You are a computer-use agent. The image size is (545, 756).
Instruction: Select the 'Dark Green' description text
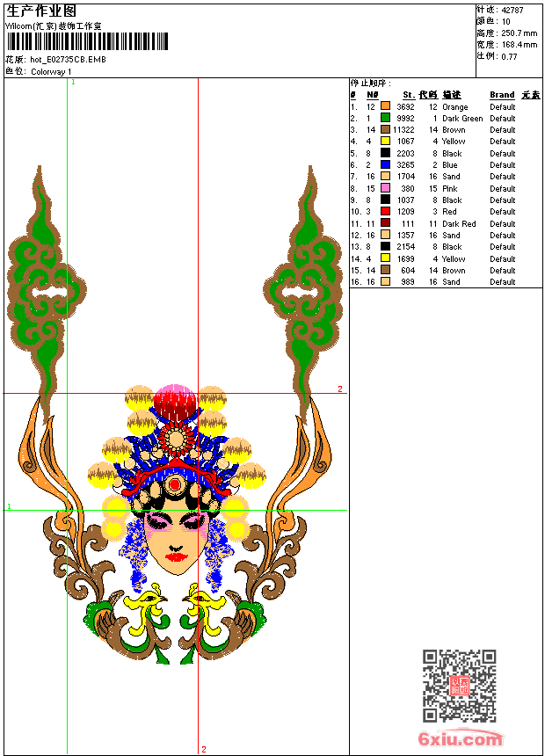(462, 119)
